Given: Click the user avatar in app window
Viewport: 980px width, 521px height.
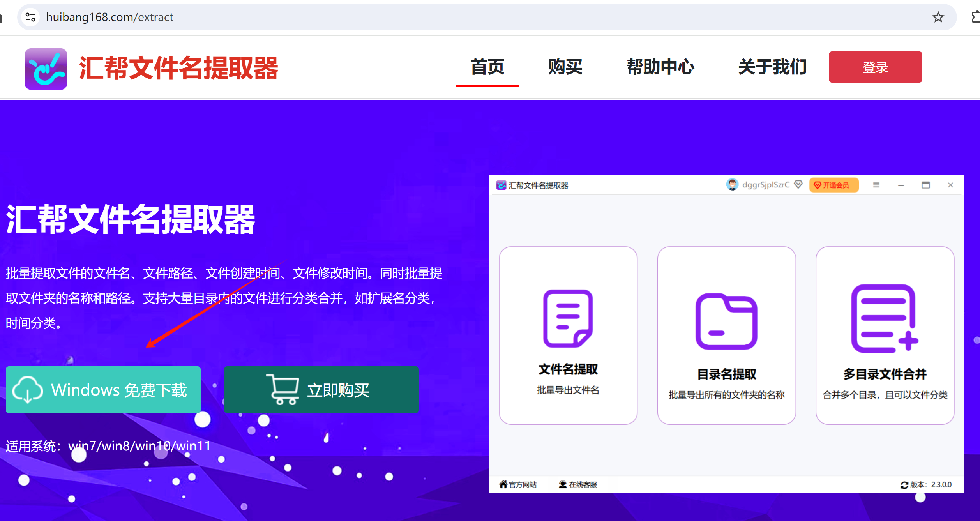Looking at the screenshot, I should (x=732, y=185).
